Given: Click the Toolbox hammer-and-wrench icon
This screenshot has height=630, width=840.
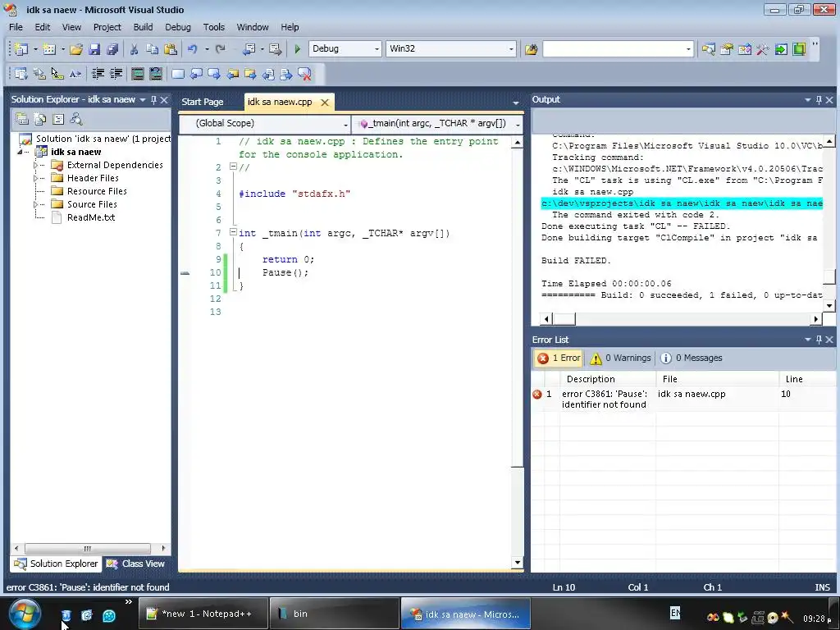Looking at the screenshot, I should (x=762, y=49).
